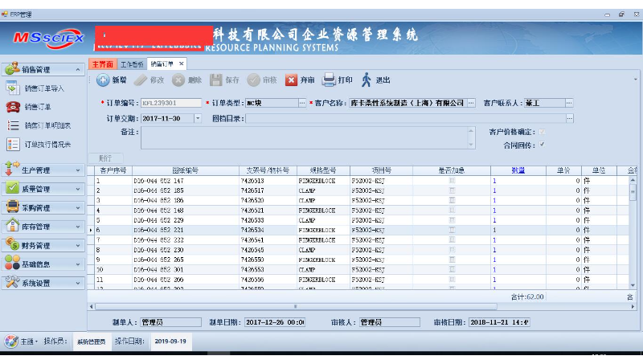This screenshot has height=364, width=643.
Task: Click the 销售管理 people icon
Action: 12,69
